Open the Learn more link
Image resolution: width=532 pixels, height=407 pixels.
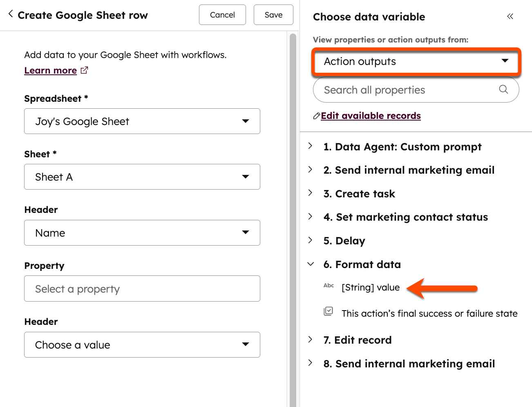coord(50,70)
